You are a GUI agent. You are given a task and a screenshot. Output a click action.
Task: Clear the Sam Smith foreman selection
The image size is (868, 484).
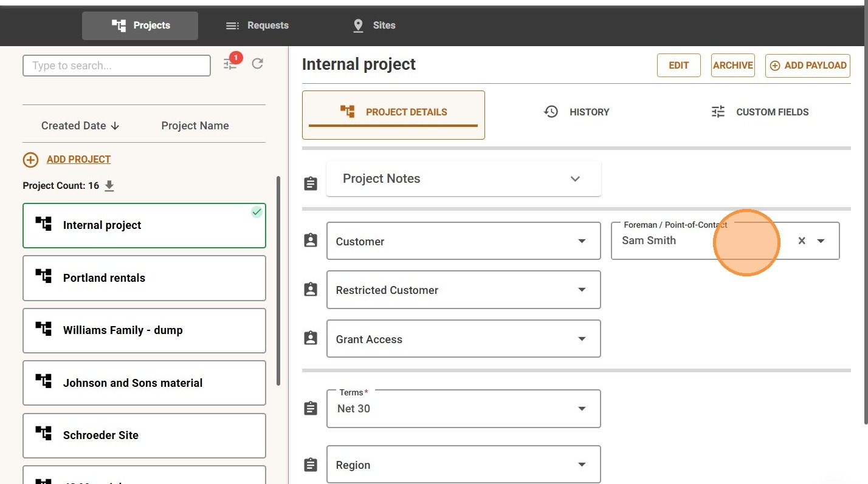(x=802, y=240)
